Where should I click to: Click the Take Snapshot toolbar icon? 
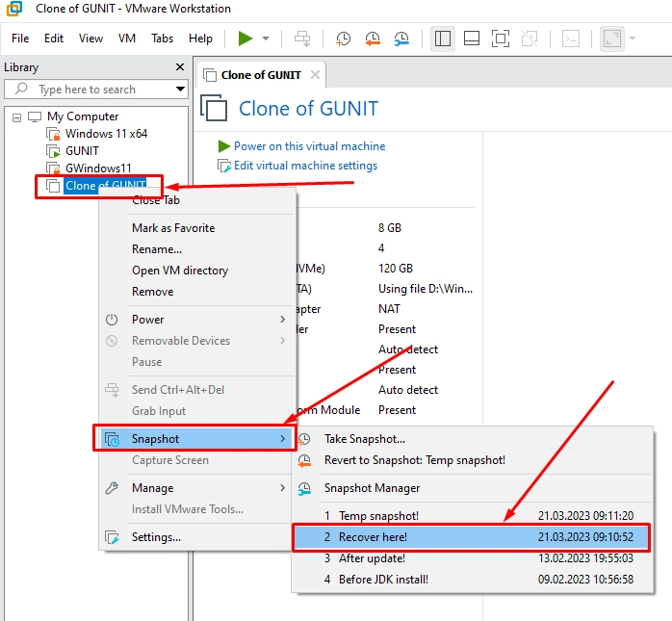pyautogui.click(x=344, y=39)
